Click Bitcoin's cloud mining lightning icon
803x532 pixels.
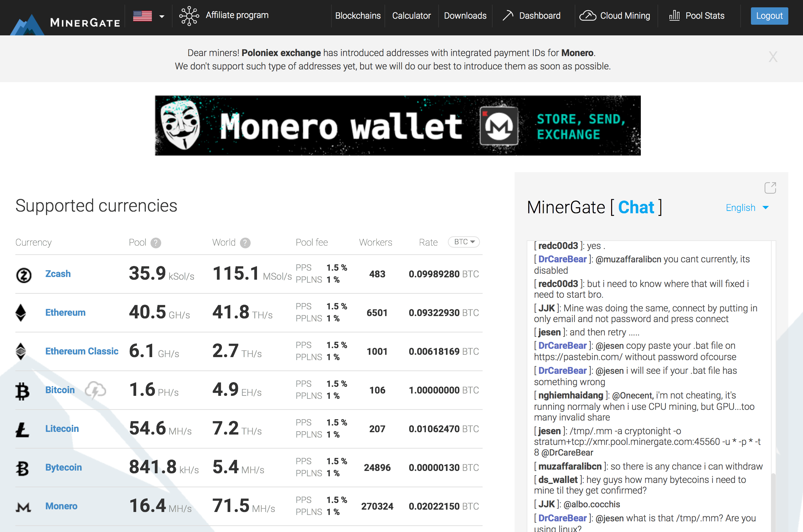(95, 390)
